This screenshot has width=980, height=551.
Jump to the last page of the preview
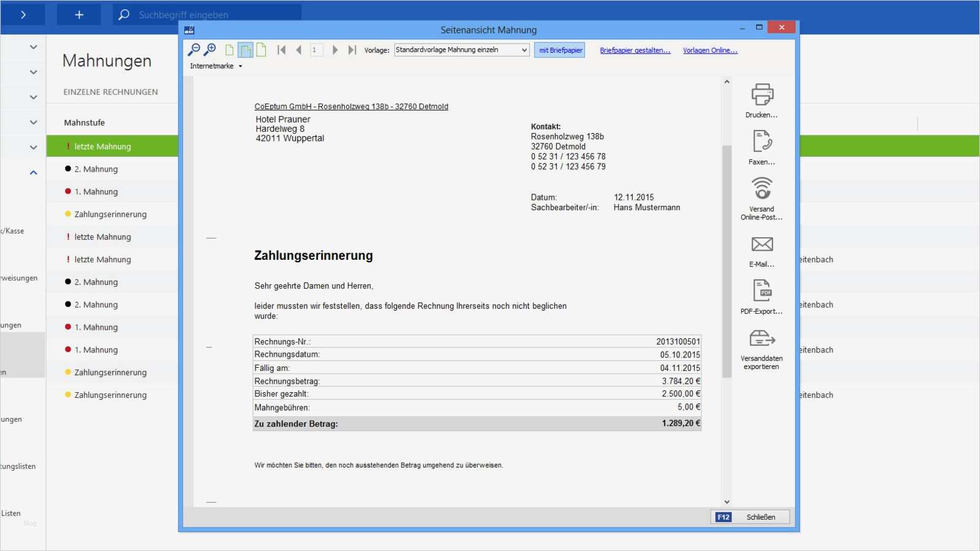tap(352, 50)
